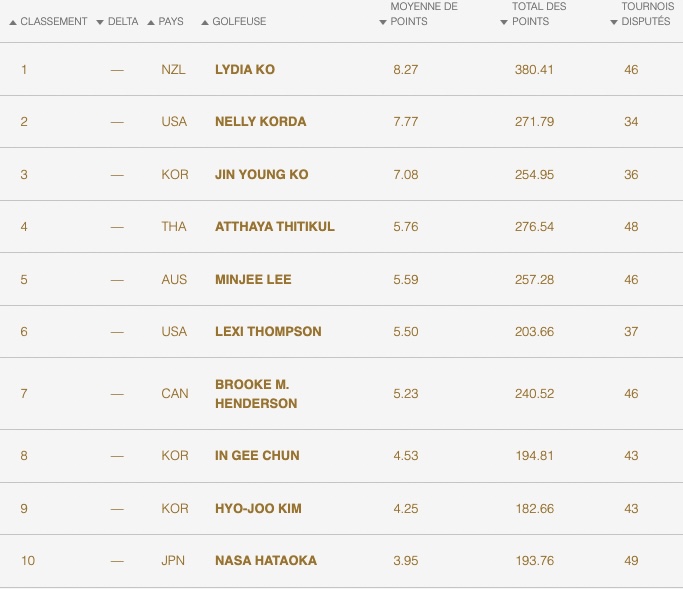Viewport: 683px width, 589px height.
Task: Sort table by Pays header
Action: 171,21
